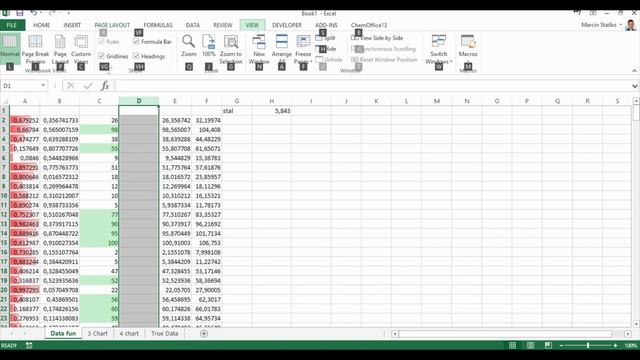Open the FORMULAS ribbon tab
Viewport: 640px width, 360px height.
click(158, 25)
